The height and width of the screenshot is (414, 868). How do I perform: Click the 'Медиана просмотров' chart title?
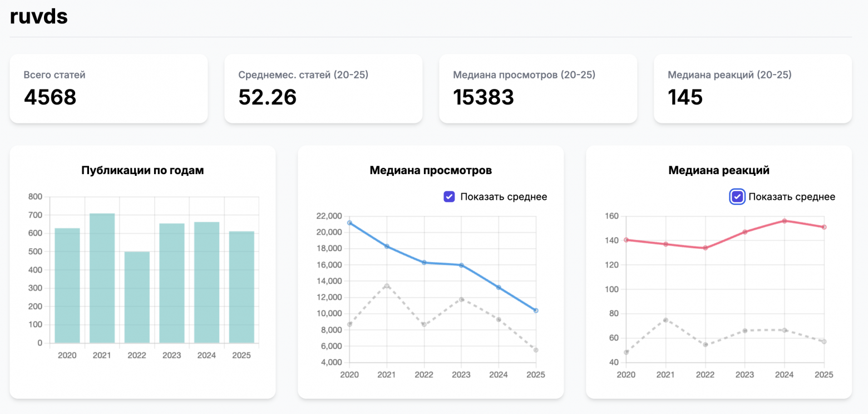click(431, 170)
